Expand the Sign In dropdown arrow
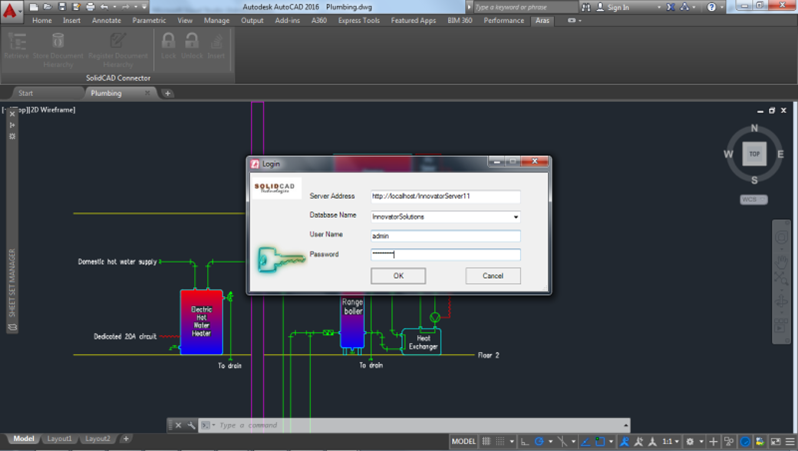 pyautogui.click(x=659, y=7)
